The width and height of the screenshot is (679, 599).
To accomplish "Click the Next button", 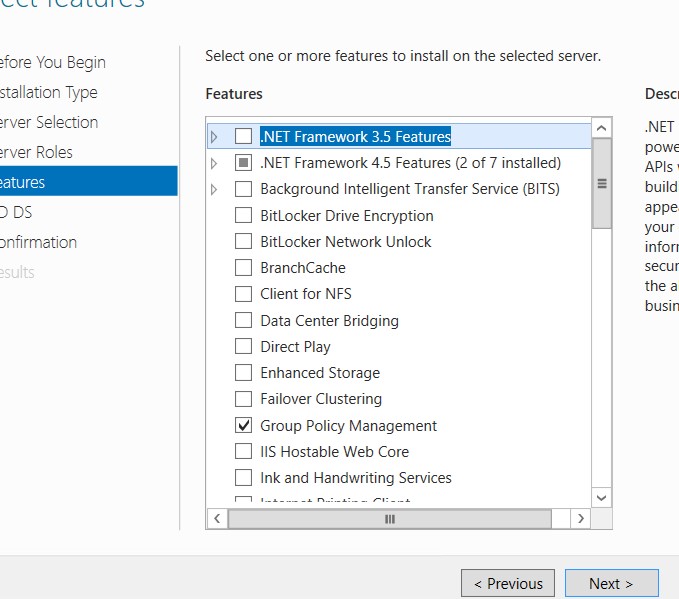I will coord(611,583).
